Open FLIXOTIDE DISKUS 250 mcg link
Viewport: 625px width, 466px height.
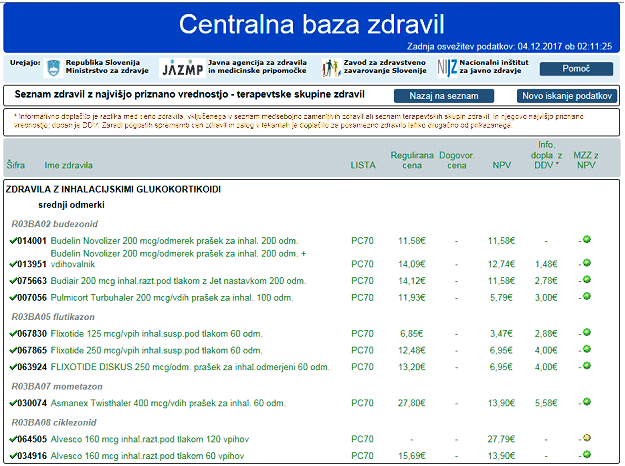click(x=190, y=367)
